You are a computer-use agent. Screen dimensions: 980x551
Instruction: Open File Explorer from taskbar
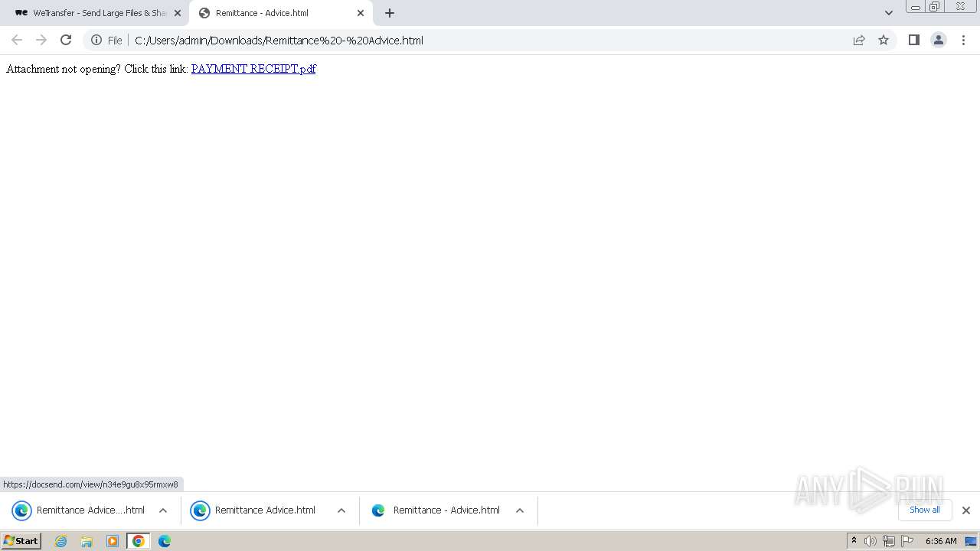coord(87,541)
